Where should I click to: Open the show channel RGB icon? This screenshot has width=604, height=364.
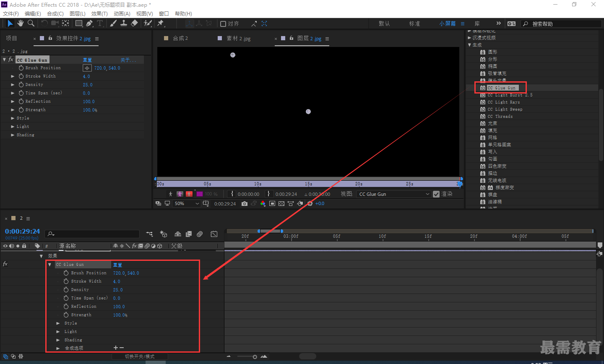coord(263,203)
